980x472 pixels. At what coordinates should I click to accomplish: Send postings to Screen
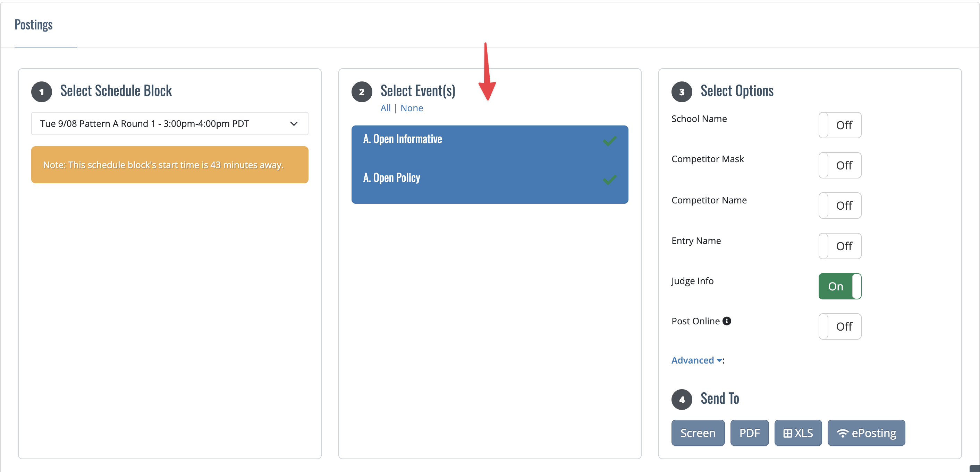(x=698, y=433)
